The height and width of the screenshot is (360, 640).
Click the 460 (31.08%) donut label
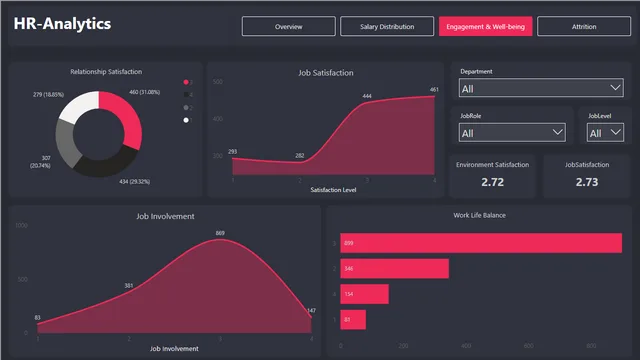[x=144, y=92]
